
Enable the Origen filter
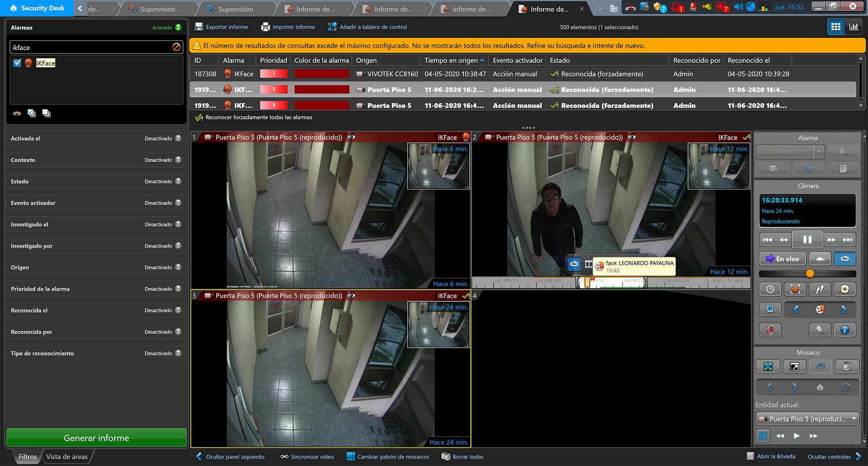(x=178, y=267)
